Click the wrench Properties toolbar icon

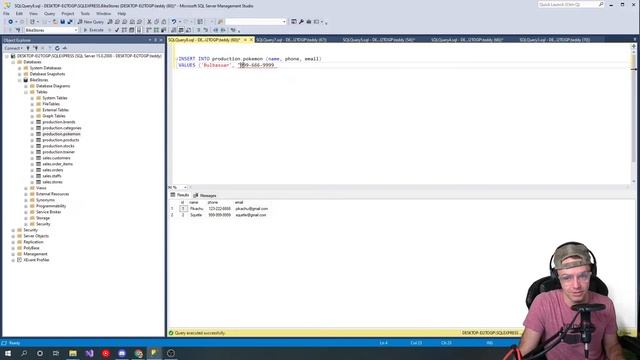click(x=301, y=22)
